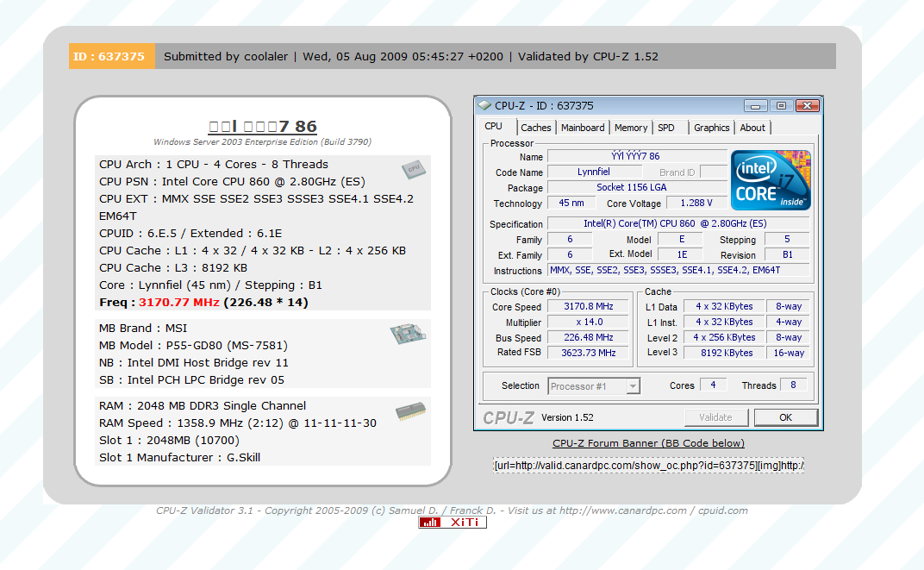
Task: Click the Slot 1 Manufacturer G.Skill line
Action: point(180,457)
